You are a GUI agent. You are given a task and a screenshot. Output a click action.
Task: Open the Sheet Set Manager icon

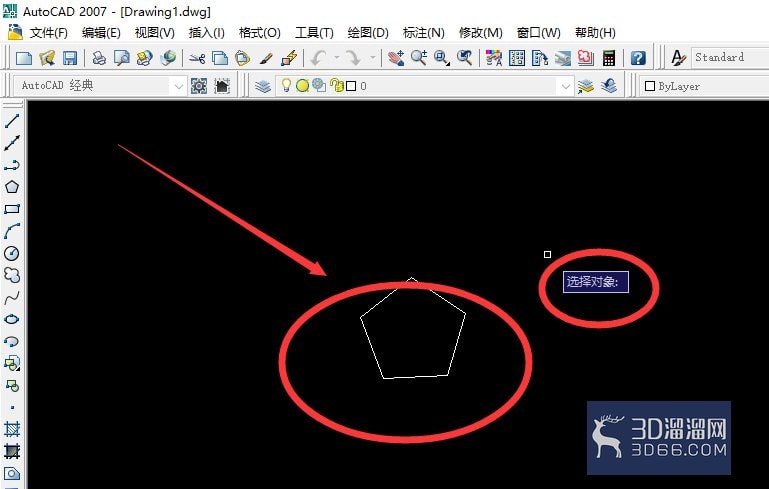563,58
